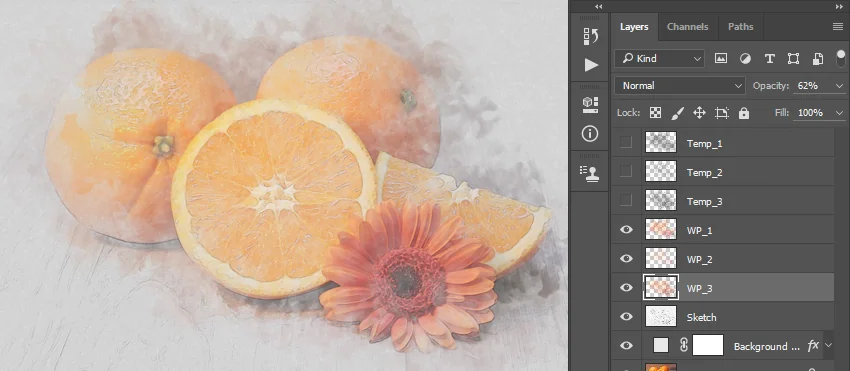Click the Temp_3 layer thumbnail

click(x=661, y=200)
